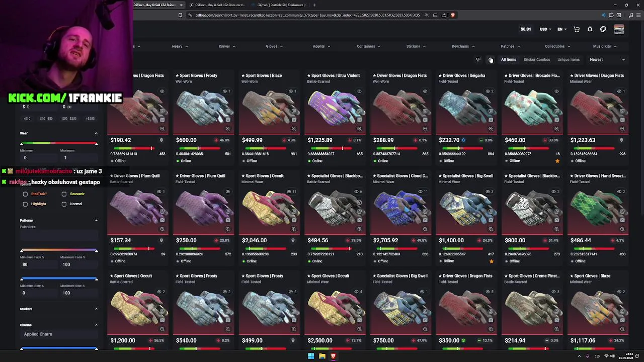Click the filter list icon beside All Items
The image size is (644, 362).
tap(478, 59)
